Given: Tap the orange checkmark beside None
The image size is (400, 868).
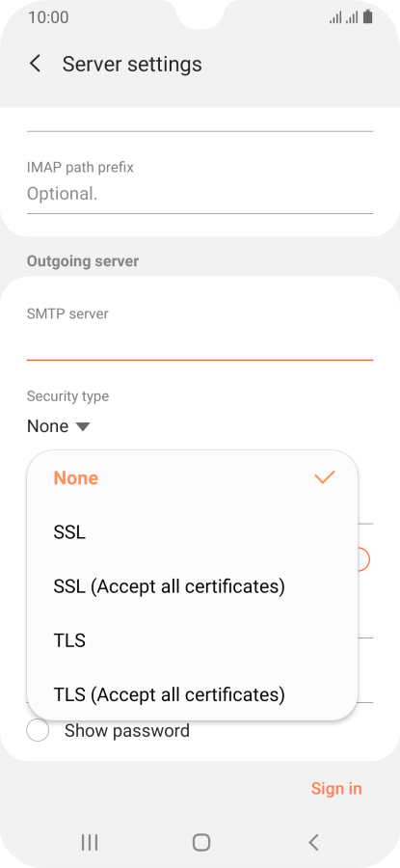Looking at the screenshot, I should tap(325, 477).
